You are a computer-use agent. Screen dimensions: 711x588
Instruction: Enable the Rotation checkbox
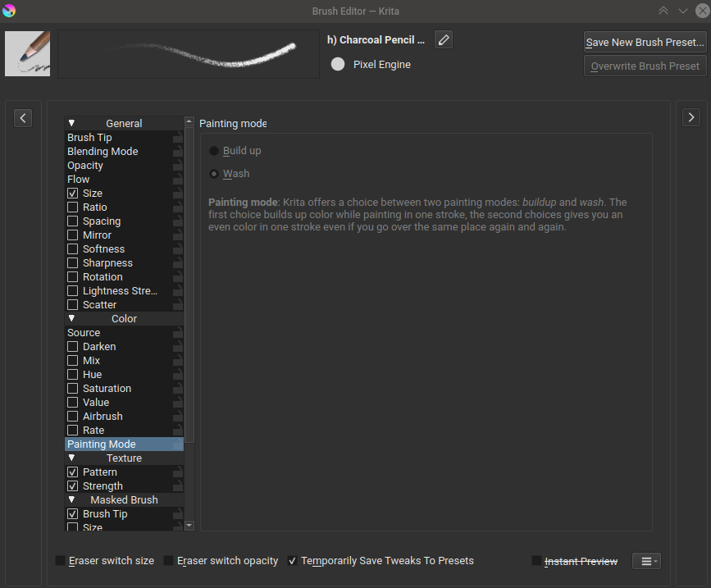click(x=73, y=277)
